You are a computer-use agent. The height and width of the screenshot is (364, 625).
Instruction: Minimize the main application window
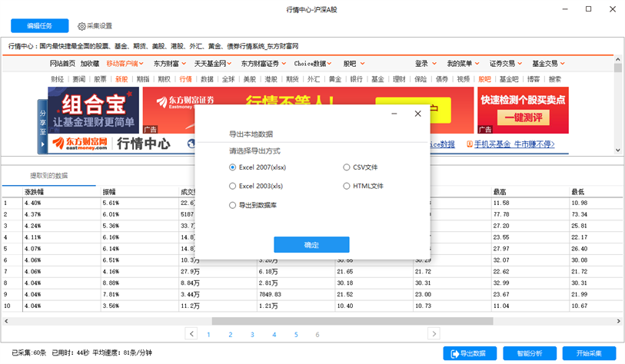565,9
